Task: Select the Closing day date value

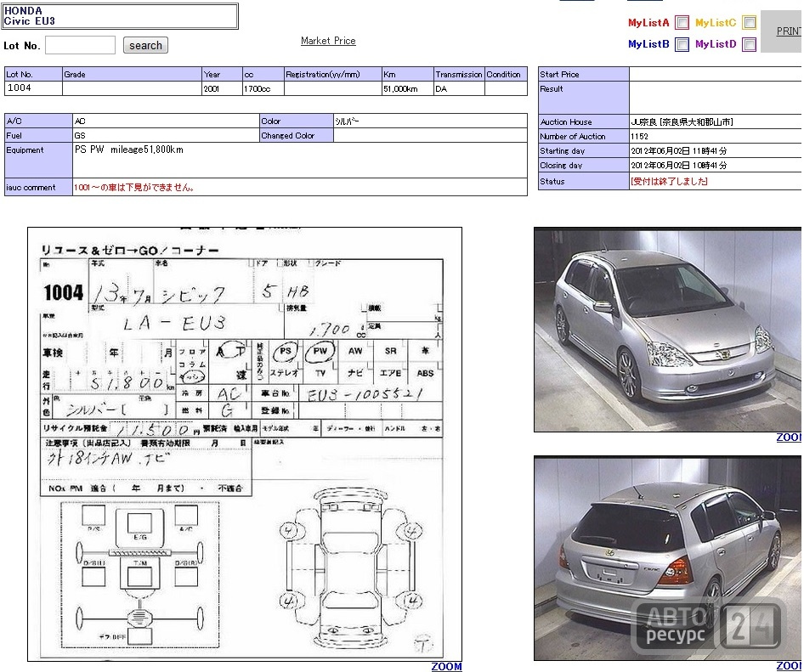Action: [x=679, y=165]
